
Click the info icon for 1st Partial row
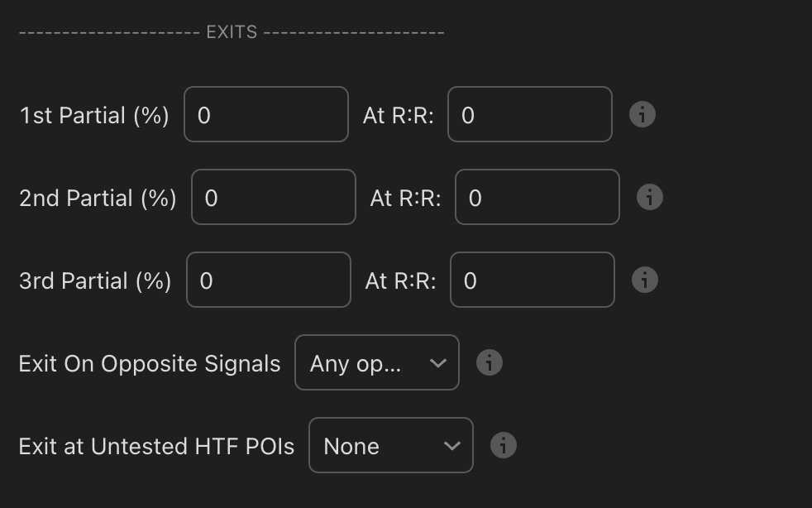(642, 114)
